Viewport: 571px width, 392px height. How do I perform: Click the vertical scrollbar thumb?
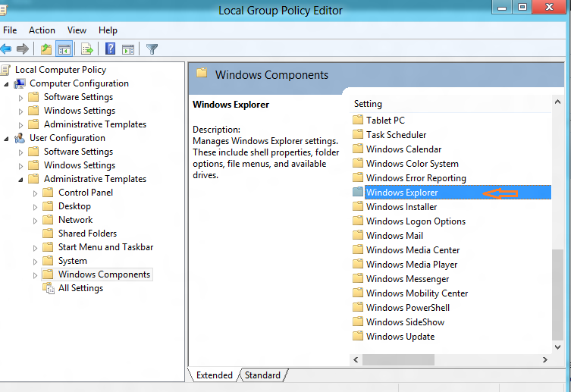tap(557, 294)
